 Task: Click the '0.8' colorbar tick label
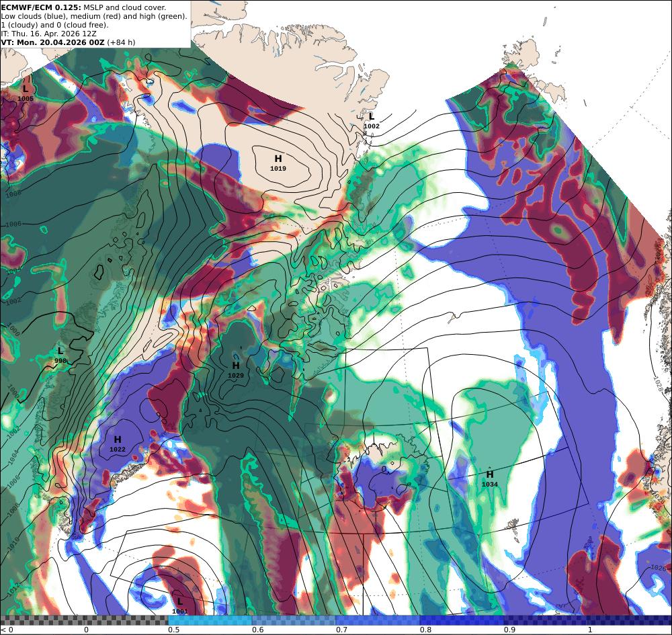(x=425, y=630)
